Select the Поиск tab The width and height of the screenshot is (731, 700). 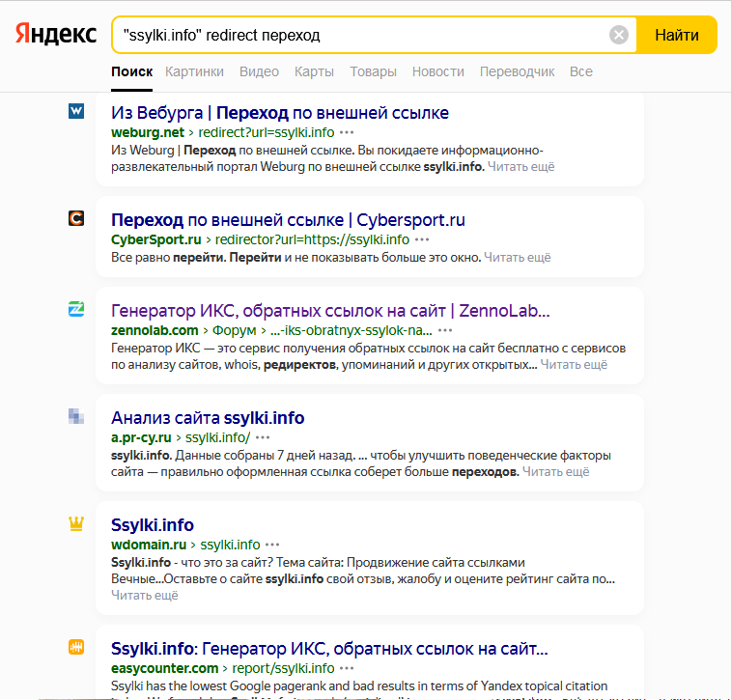point(131,71)
